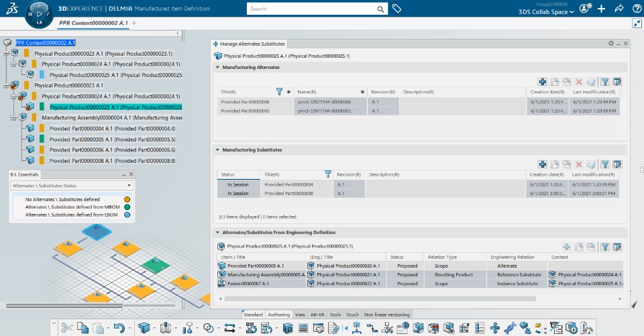Open column customization in Manufacturing Alternates toolbar

617,82
